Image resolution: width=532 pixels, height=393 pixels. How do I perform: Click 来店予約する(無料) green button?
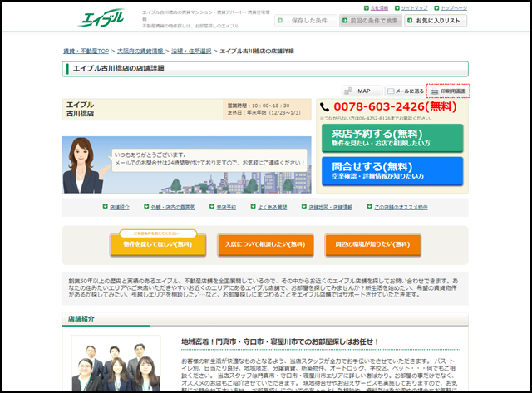click(x=392, y=138)
